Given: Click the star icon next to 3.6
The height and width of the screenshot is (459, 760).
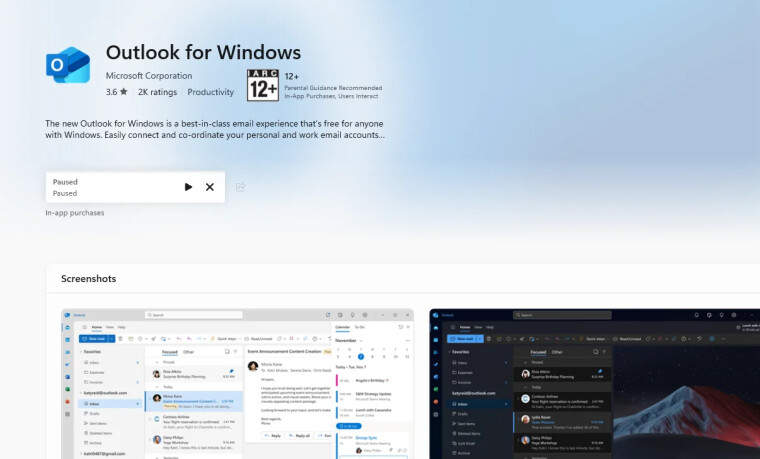Looking at the screenshot, I should (x=124, y=92).
